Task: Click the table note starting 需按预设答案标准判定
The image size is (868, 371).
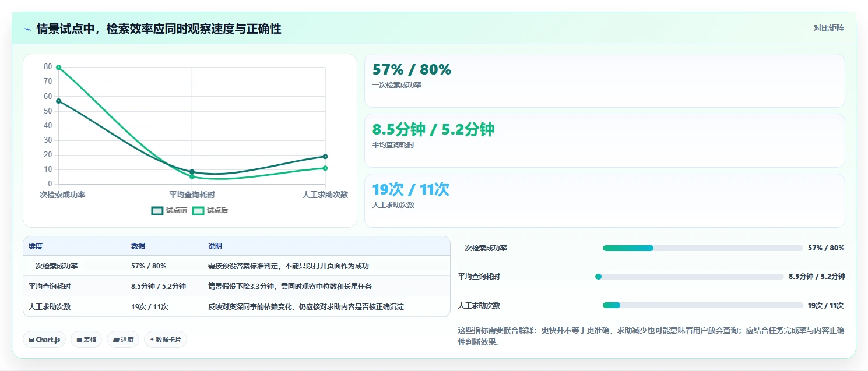Action: click(289, 266)
